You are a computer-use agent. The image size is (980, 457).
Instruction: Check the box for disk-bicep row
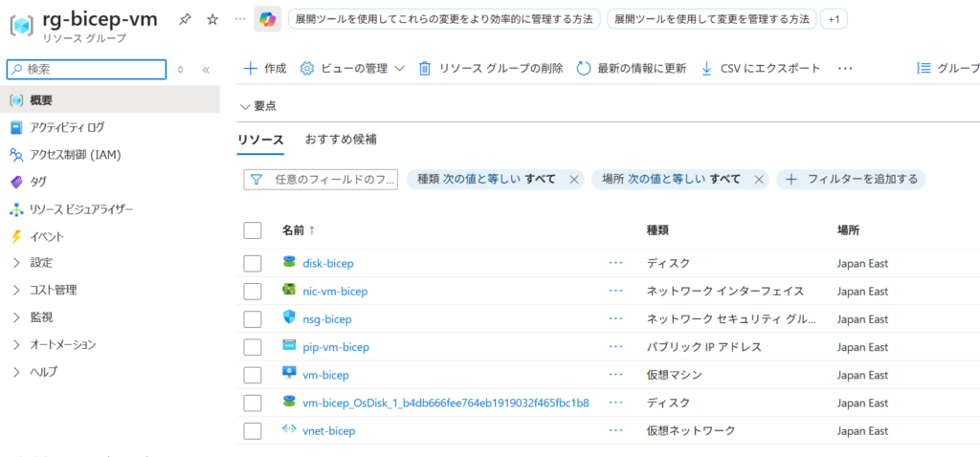coord(253,263)
